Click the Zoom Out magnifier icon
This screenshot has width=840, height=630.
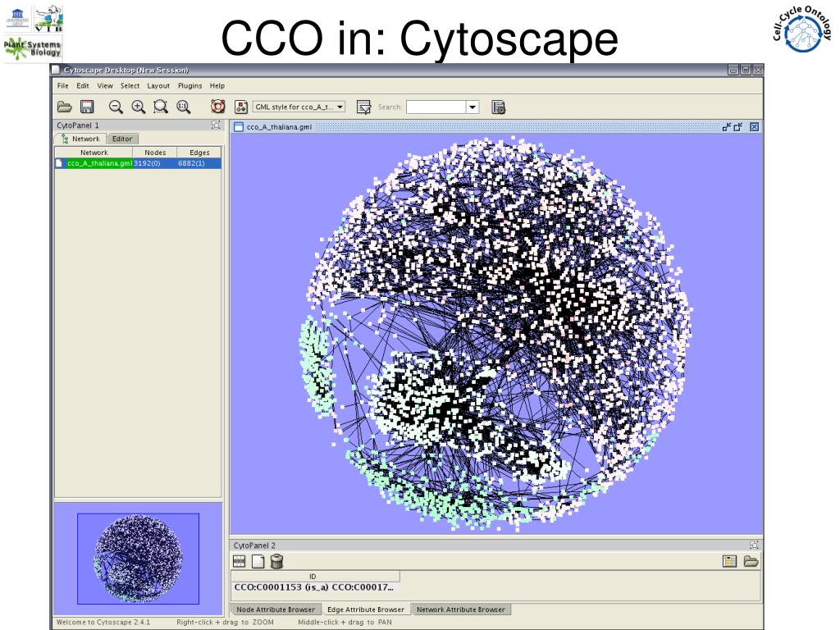tap(116, 107)
